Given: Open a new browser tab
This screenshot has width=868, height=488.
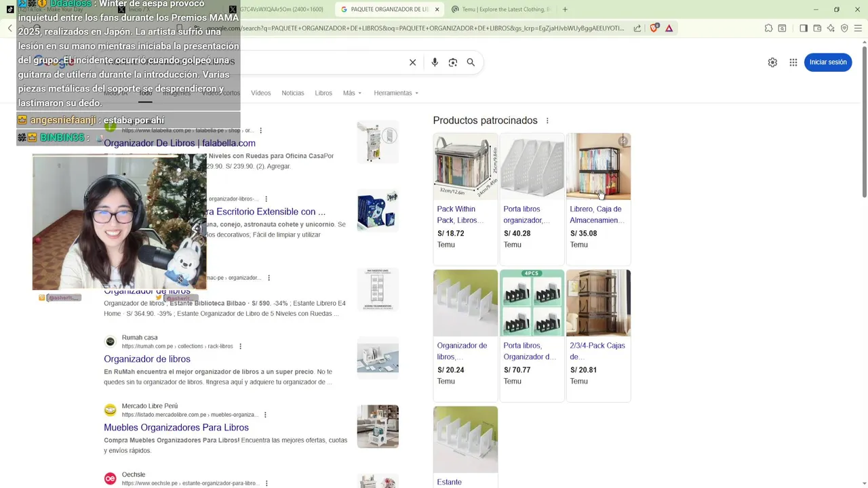Looking at the screenshot, I should click(x=565, y=9).
